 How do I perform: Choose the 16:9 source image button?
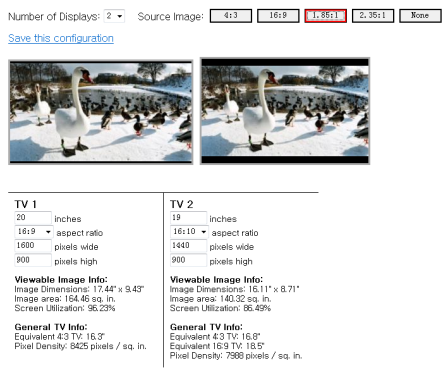click(278, 16)
